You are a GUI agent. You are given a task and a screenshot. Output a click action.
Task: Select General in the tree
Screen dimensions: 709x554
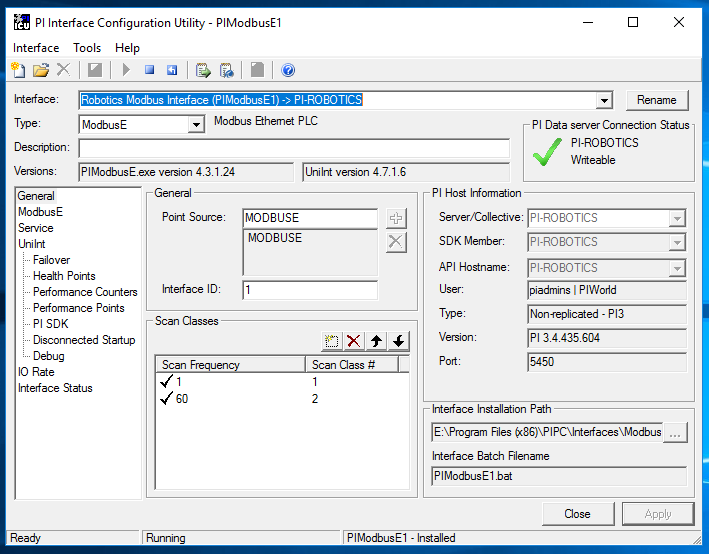point(36,196)
